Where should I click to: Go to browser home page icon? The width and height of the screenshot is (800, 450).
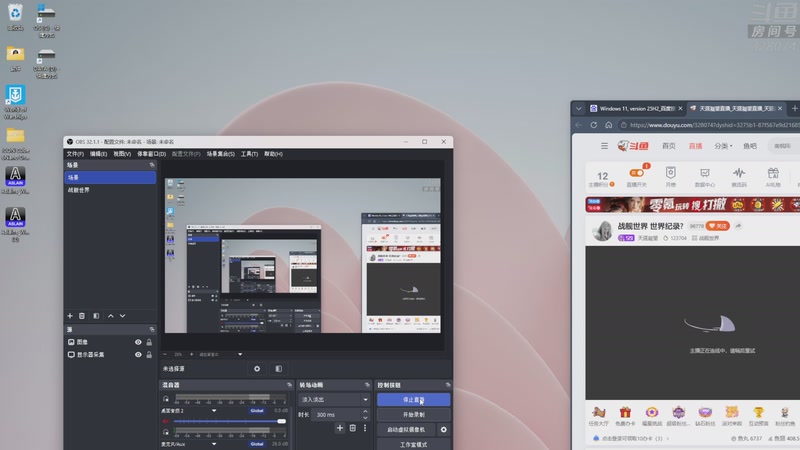(x=608, y=125)
